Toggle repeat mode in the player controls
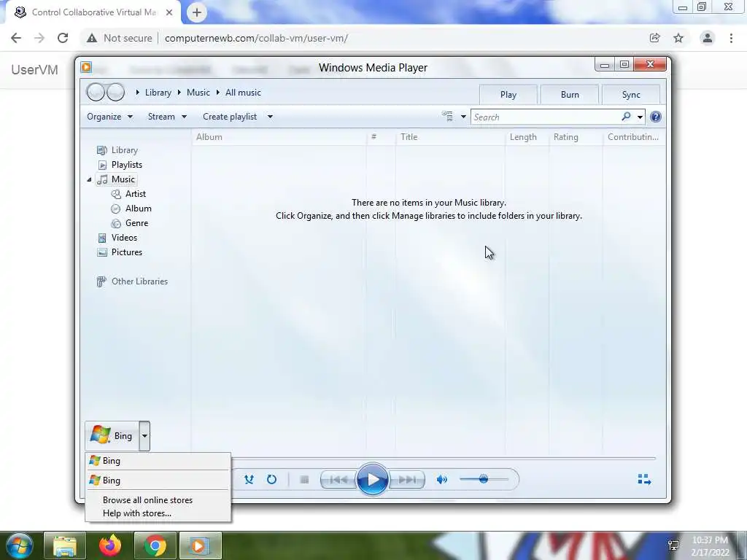Image resolution: width=747 pixels, height=560 pixels. pyautogui.click(x=271, y=480)
